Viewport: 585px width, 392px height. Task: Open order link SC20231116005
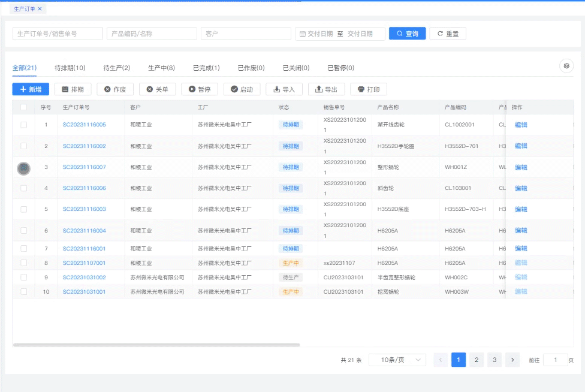(x=84, y=125)
